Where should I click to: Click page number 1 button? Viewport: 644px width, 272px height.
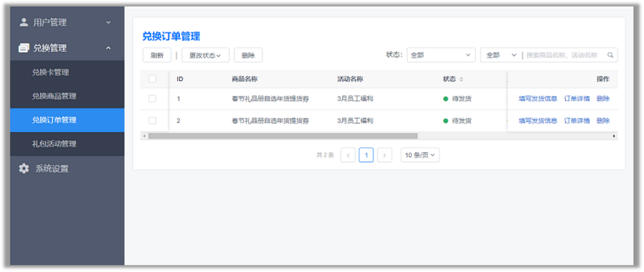(x=366, y=155)
